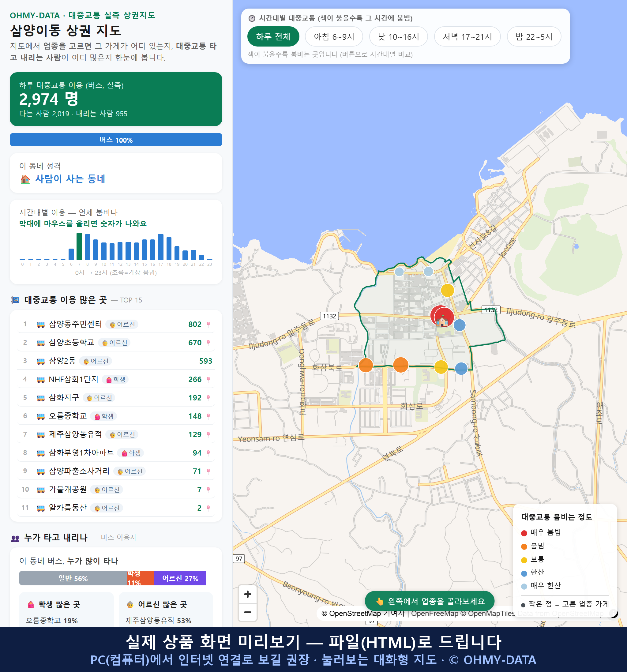This screenshot has width=627, height=672.
Task: Click the 어르신 27% bar segment
Action: pos(180,578)
